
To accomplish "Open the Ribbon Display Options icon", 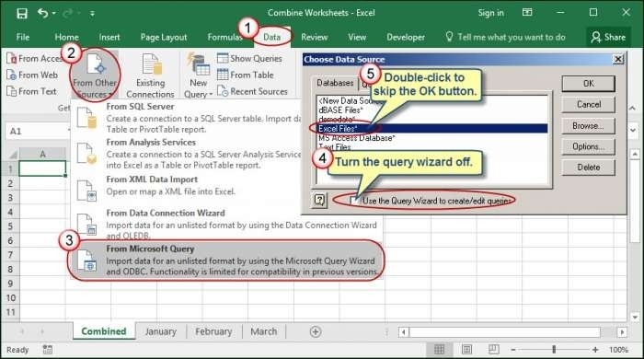I will point(527,12).
